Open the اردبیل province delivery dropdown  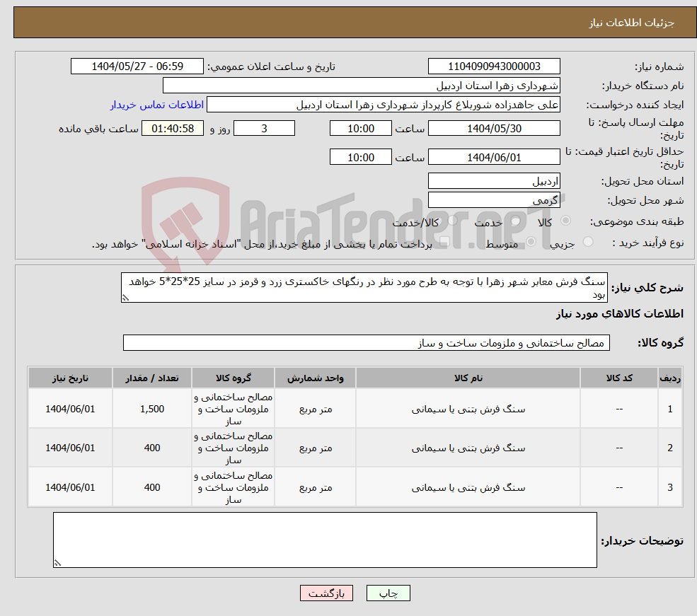click(x=494, y=180)
